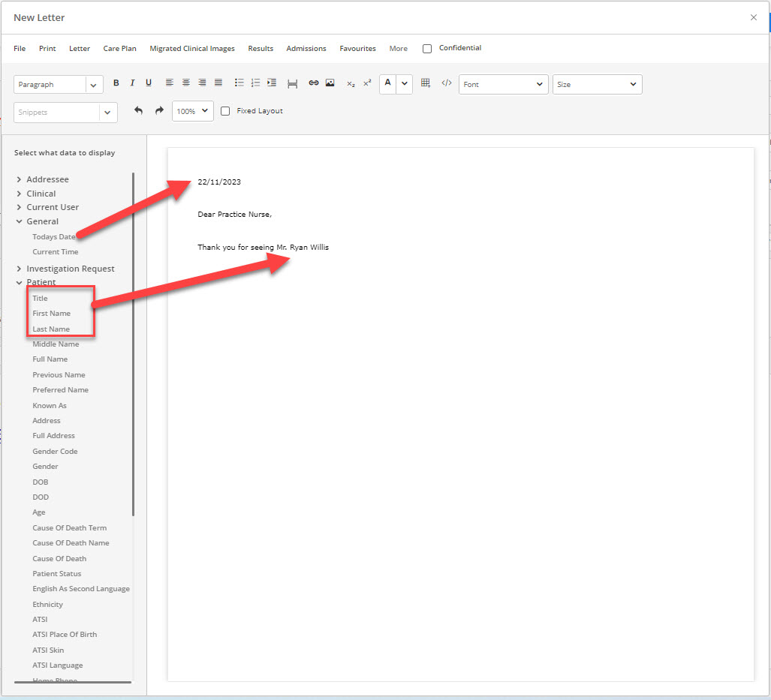Open the Font dropdown
This screenshot has height=700, width=771.
(504, 85)
